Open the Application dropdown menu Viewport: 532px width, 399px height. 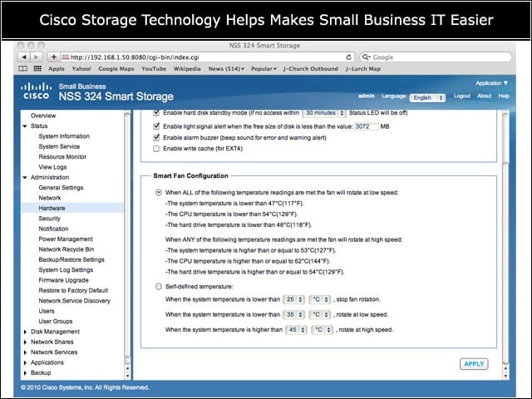(x=491, y=83)
